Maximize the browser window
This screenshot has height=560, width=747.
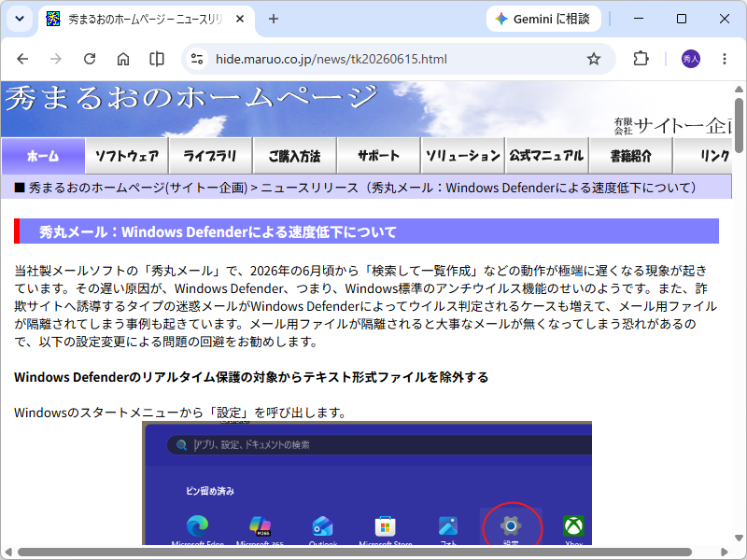(682, 19)
